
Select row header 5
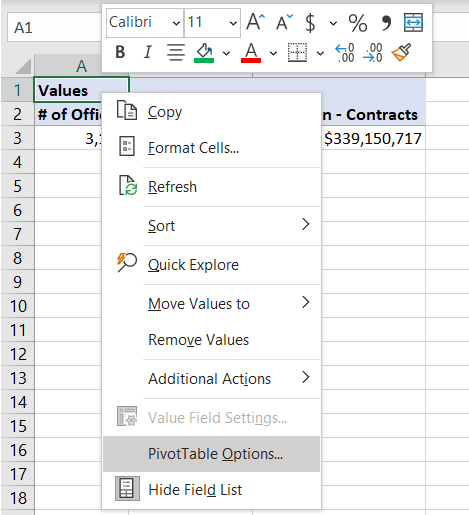point(17,186)
